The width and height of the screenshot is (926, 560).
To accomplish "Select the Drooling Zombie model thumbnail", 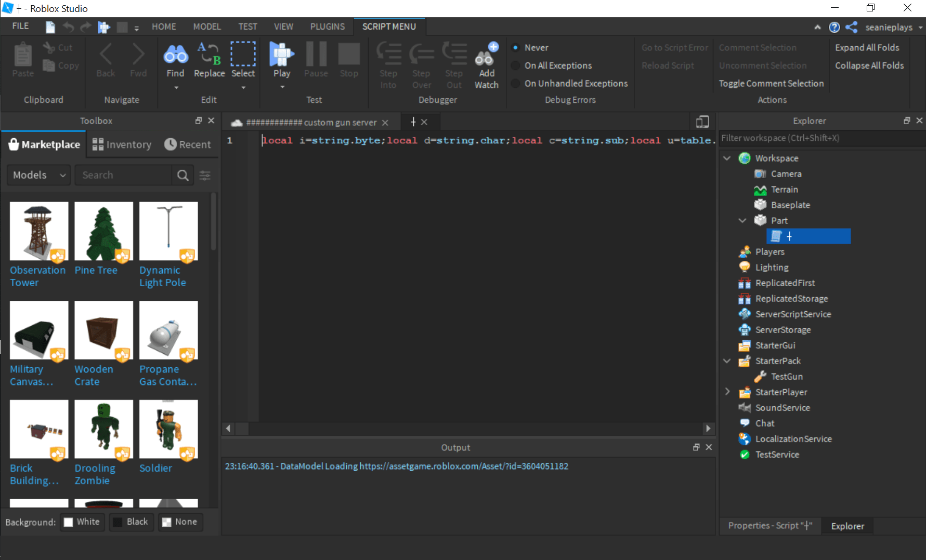I will click(103, 429).
